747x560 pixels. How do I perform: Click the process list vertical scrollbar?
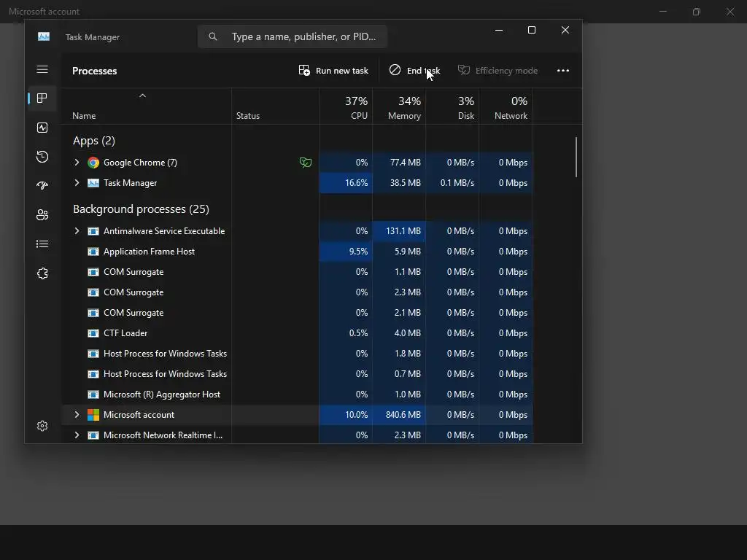click(576, 157)
